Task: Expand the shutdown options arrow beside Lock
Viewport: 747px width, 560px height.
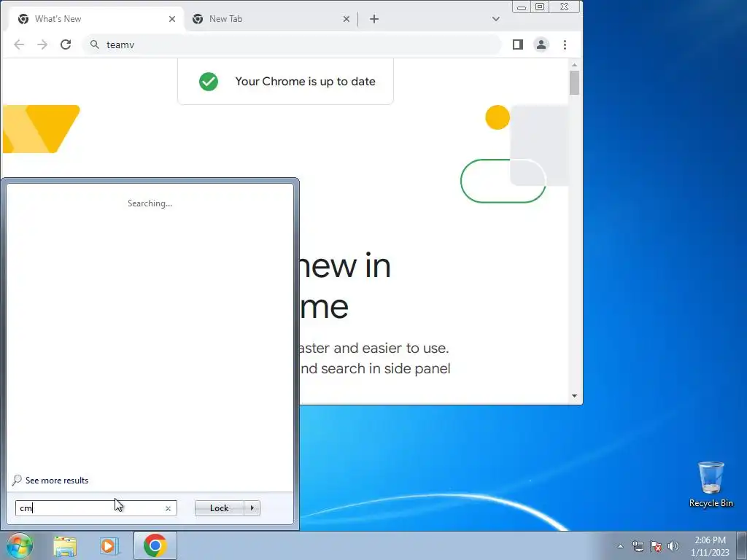Action: coord(252,508)
